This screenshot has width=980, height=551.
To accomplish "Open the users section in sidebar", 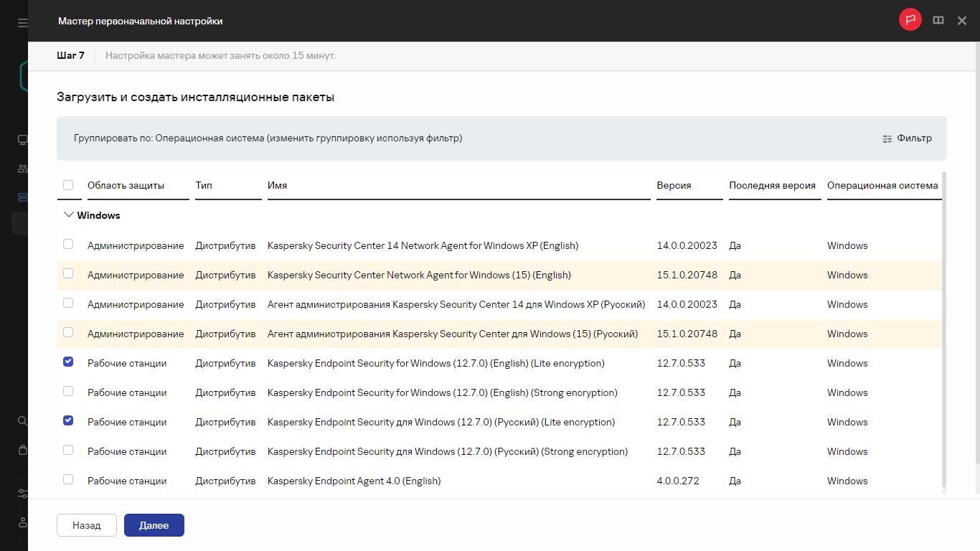I will point(22,169).
